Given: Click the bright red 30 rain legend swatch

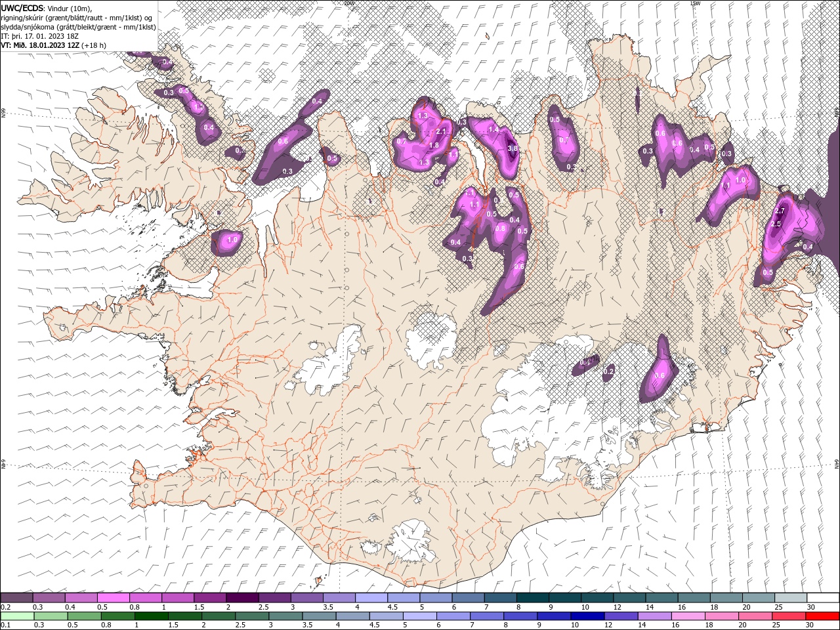Looking at the screenshot, I should (822, 616).
